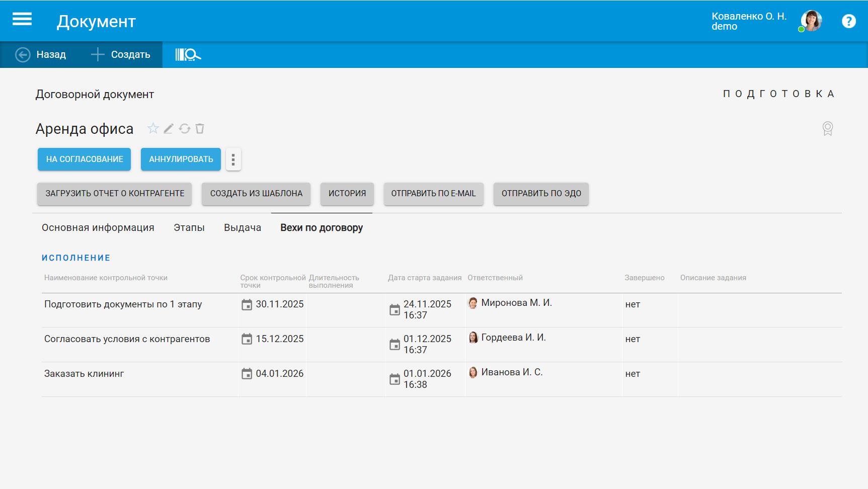Open the Коваленко О. Н. user avatar

(811, 21)
